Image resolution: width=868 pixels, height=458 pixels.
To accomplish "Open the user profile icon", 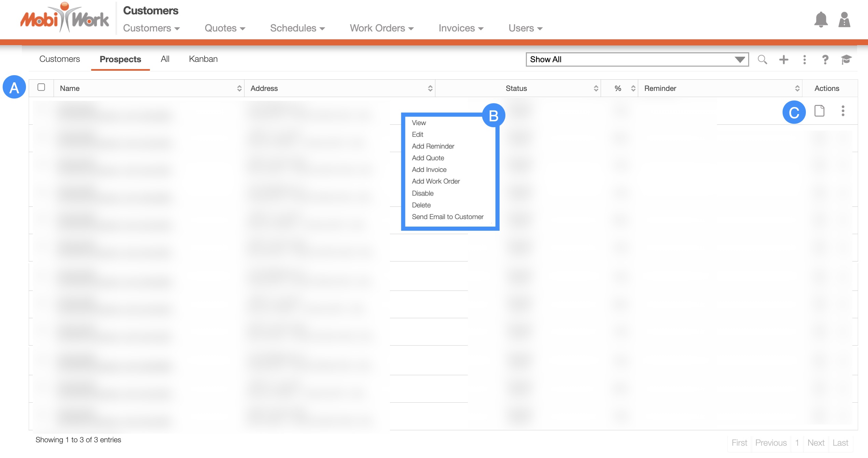I will 844,20.
